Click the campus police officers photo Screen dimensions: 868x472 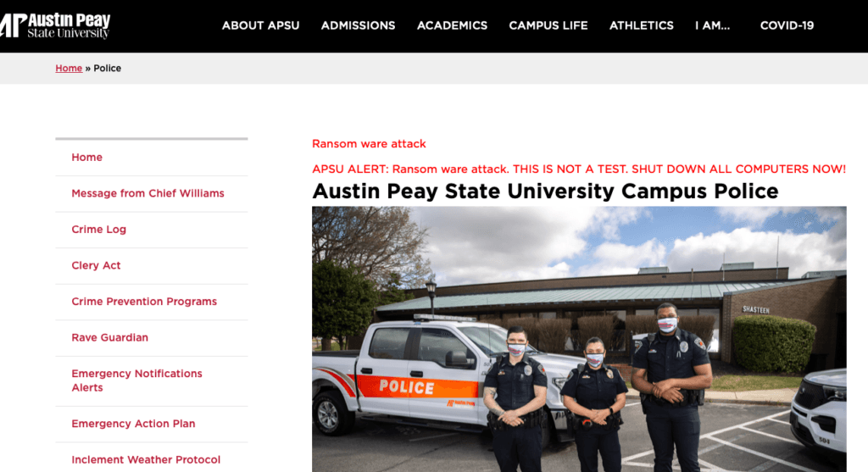pos(579,339)
